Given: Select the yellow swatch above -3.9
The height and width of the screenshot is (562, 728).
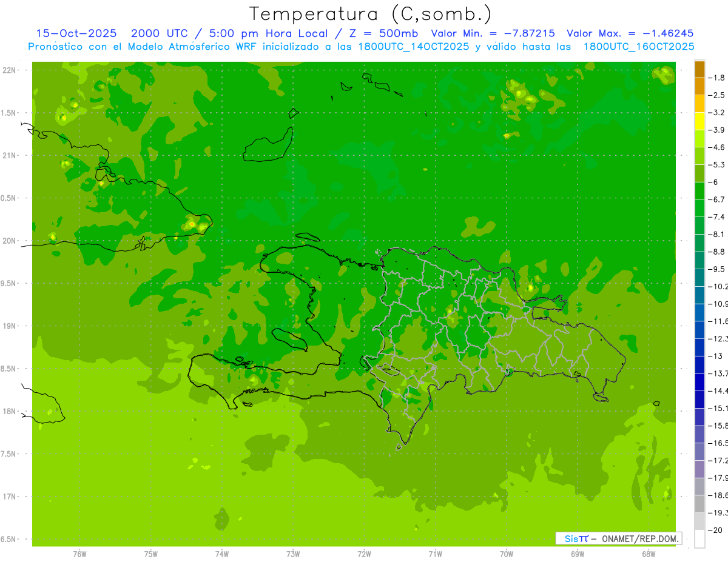Looking at the screenshot, I should pyautogui.click(x=699, y=121).
